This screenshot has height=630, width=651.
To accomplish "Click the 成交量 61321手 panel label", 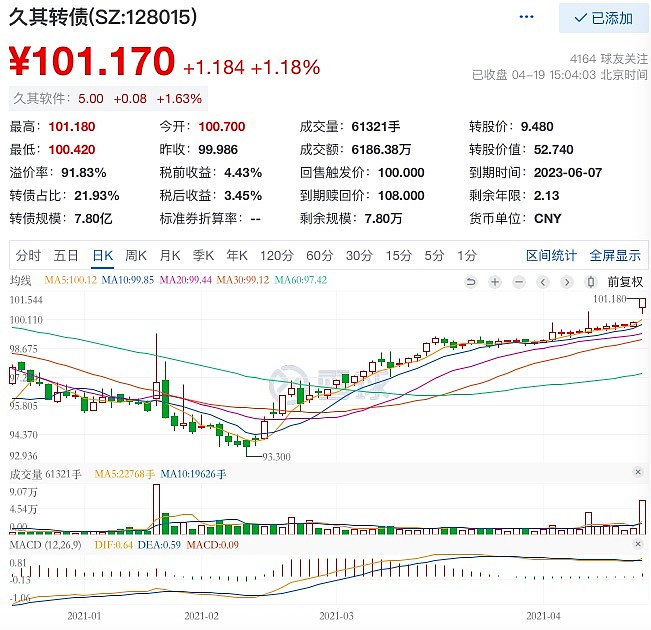I will (46, 474).
